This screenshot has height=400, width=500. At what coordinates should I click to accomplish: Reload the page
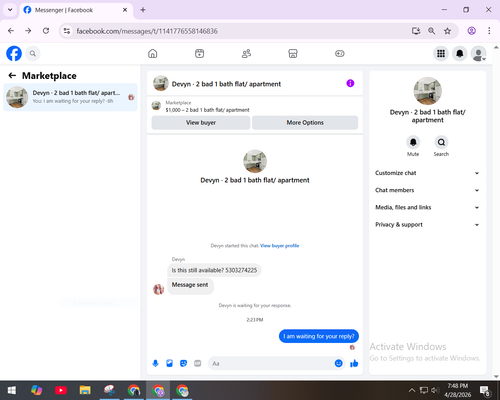point(46,31)
